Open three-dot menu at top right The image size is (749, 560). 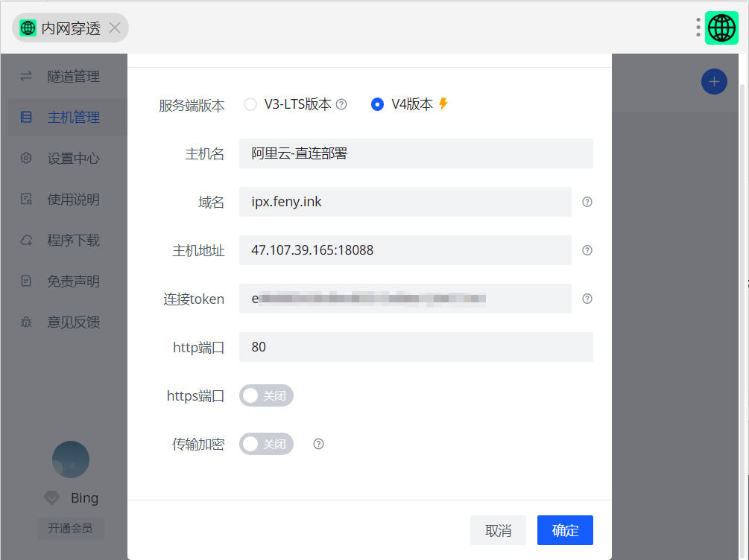(698, 28)
